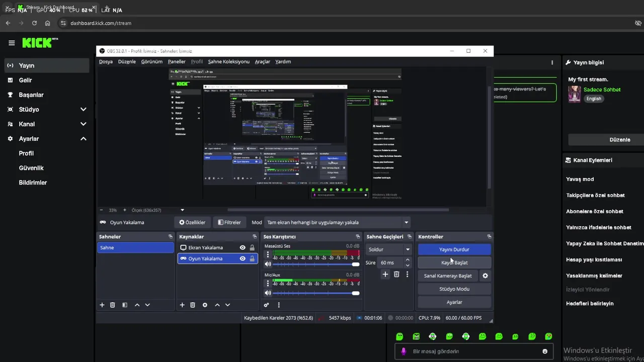Open transition properties three-dot menu
Image resolution: width=644 pixels, height=362 pixels.
pyautogui.click(x=407, y=274)
